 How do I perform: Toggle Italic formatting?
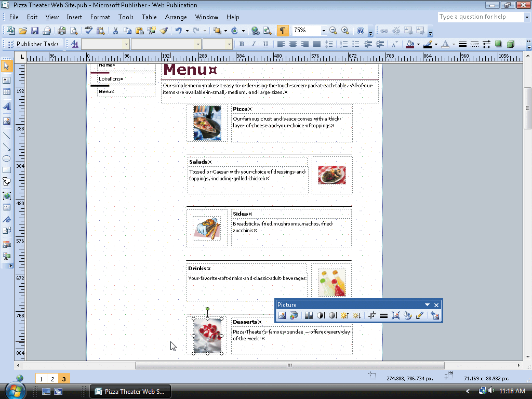point(254,44)
